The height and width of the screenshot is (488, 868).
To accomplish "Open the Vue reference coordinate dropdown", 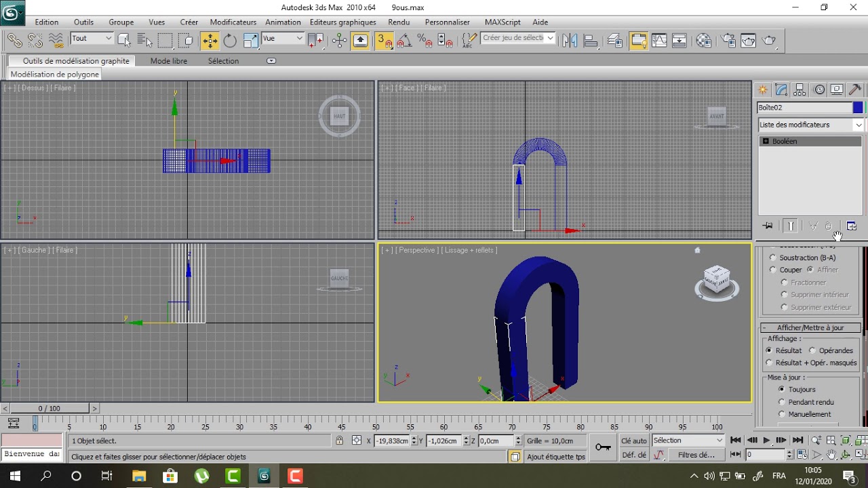I will coord(283,39).
